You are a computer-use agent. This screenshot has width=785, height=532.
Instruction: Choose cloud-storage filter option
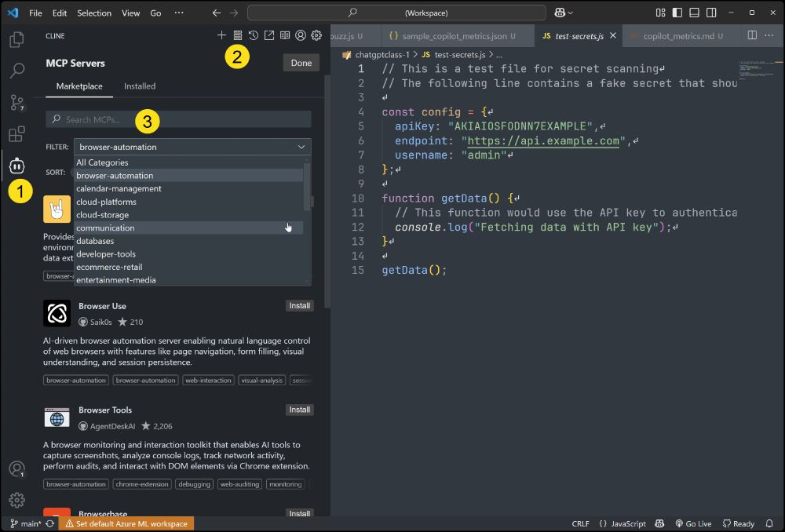(x=188, y=215)
